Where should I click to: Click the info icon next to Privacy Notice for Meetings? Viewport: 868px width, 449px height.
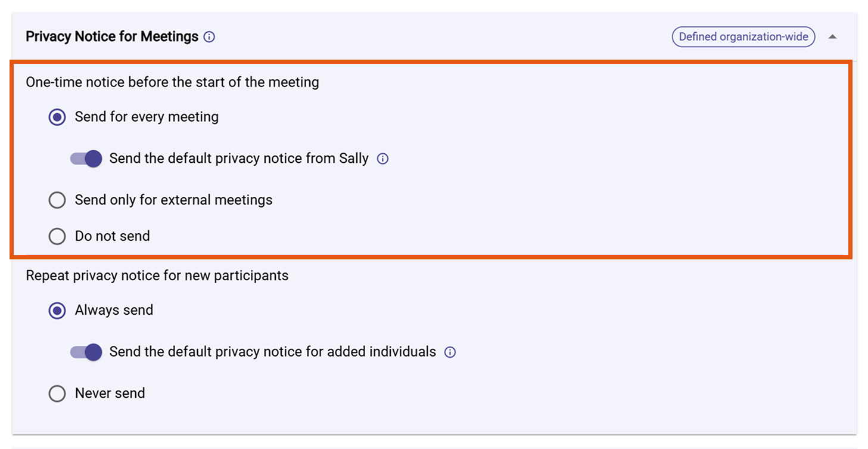(x=209, y=36)
